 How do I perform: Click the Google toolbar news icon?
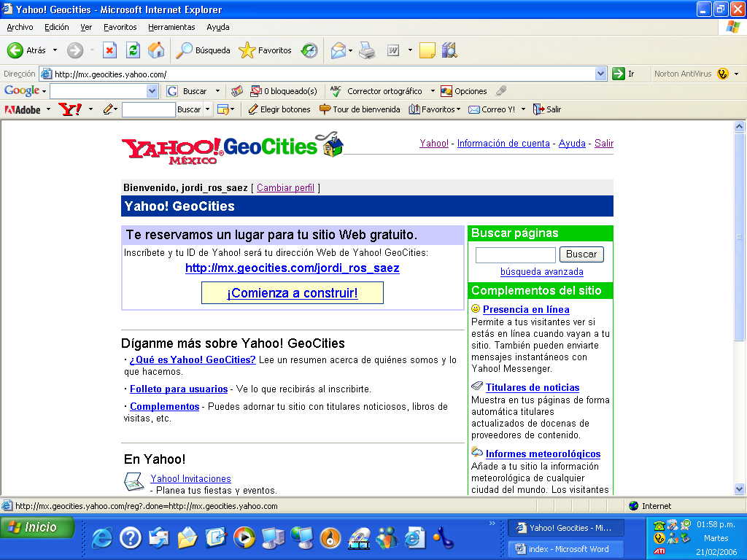pos(237,91)
